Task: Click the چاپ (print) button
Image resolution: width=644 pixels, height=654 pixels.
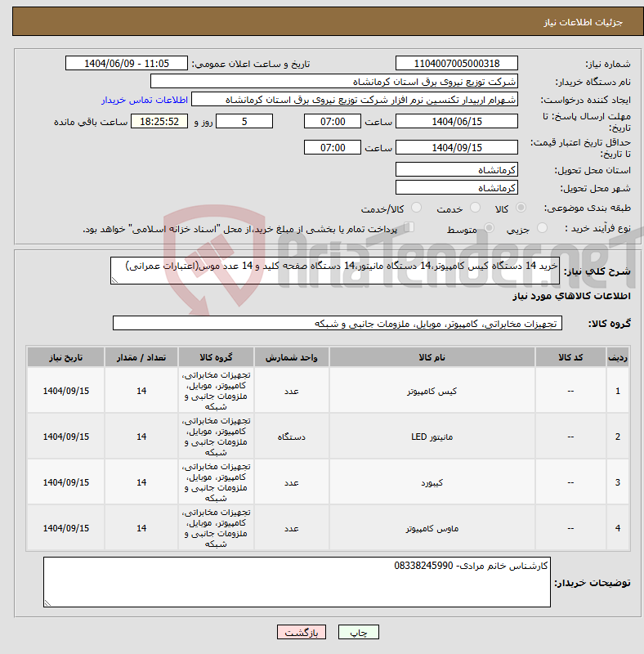Action: pyautogui.click(x=358, y=633)
